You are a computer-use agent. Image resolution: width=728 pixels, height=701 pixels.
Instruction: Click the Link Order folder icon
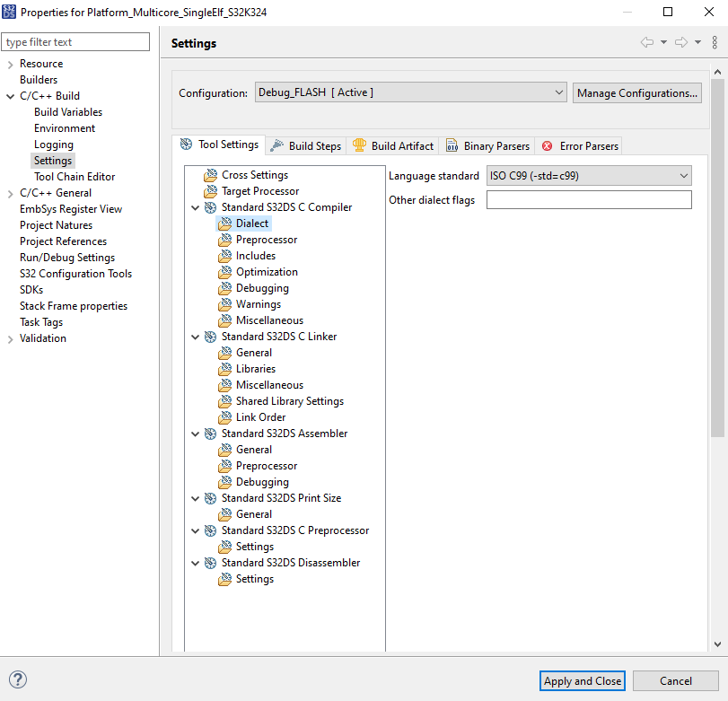(224, 417)
